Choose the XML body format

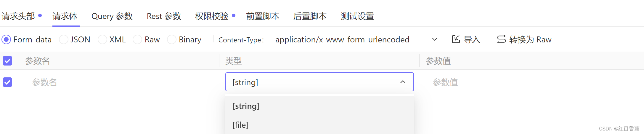(102, 39)
